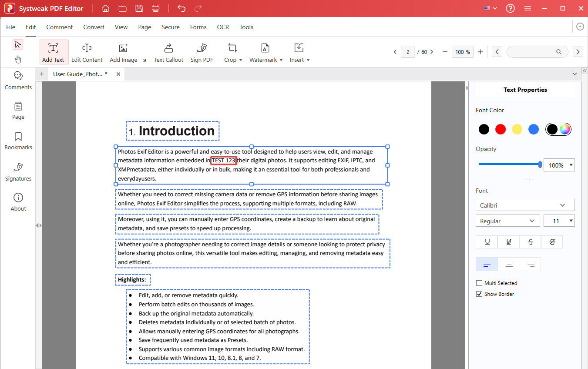Open the language flag dropdown
Screen dimensions: 588x369
(x=490, y=8)
